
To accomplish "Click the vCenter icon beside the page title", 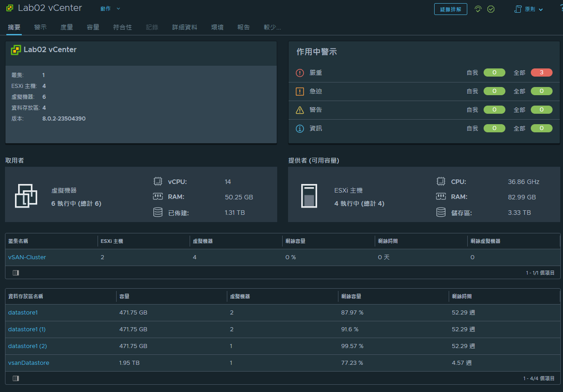I will tap(10, 9).
